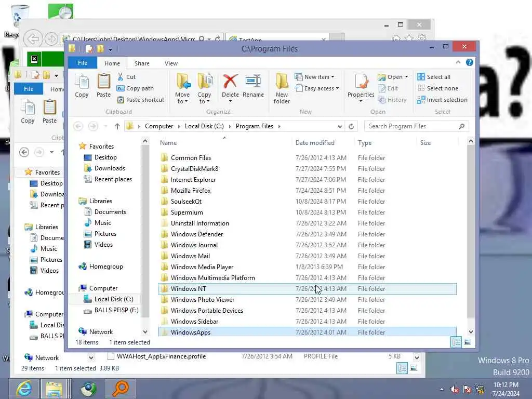This screenshot has height=399, width=532.
Task: Click Paste shortcut in Clipboard group
Action: [140, 100]
